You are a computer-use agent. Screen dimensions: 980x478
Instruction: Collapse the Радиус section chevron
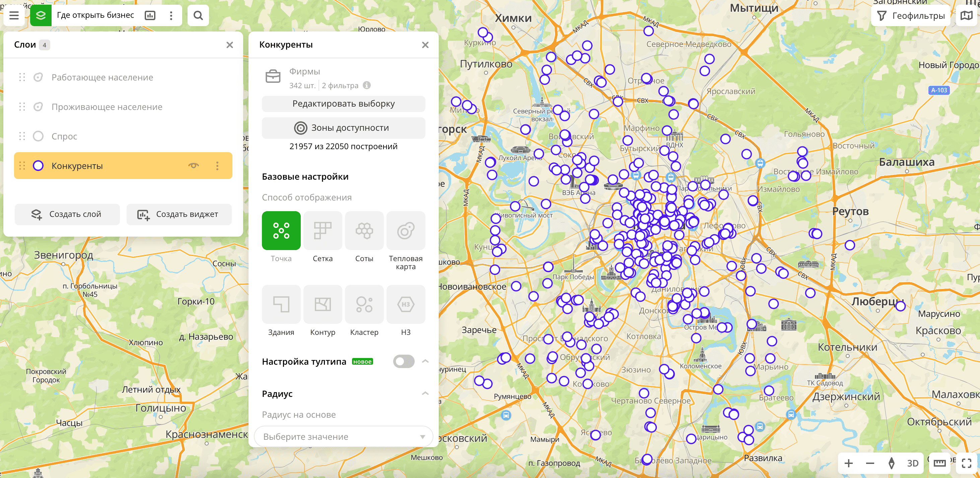[425, 394]
